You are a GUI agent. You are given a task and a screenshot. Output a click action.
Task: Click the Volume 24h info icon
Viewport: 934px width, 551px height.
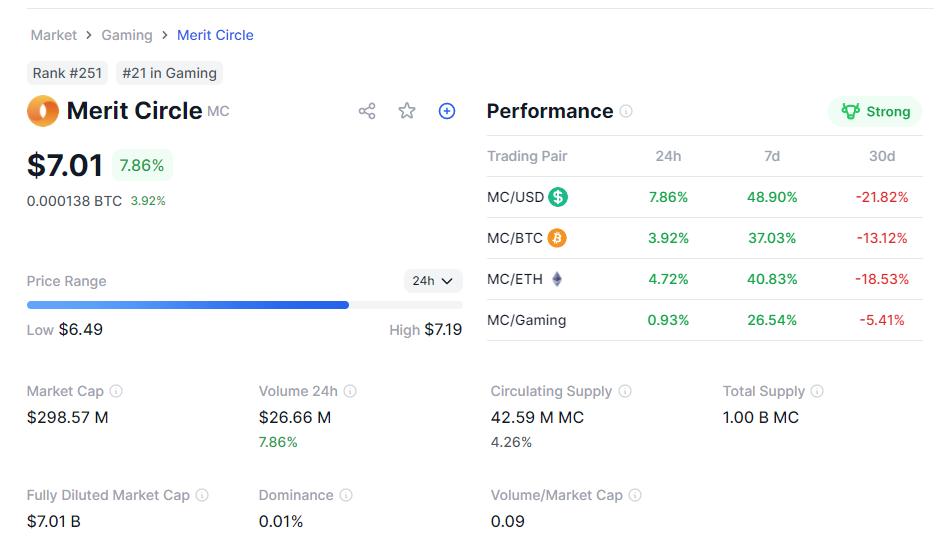350,391
